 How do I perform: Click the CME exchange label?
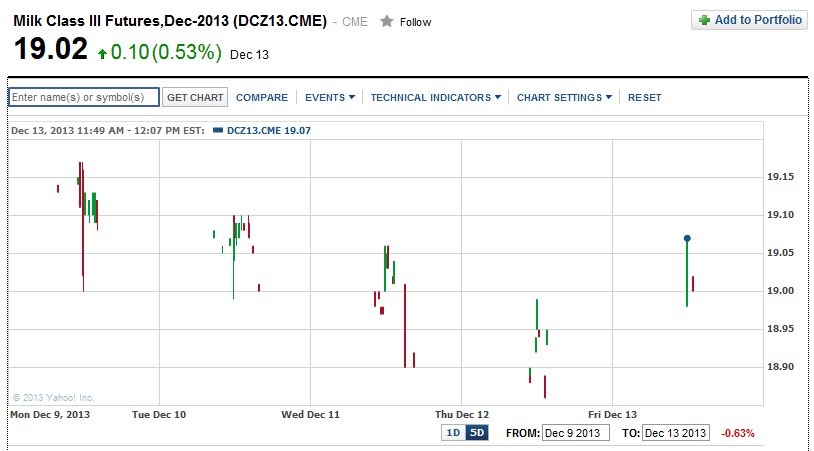[x=355, y=22]
